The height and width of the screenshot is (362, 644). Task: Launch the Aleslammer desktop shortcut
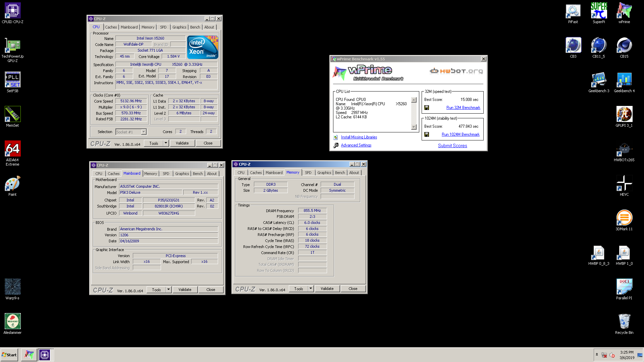tap(12, 324)
